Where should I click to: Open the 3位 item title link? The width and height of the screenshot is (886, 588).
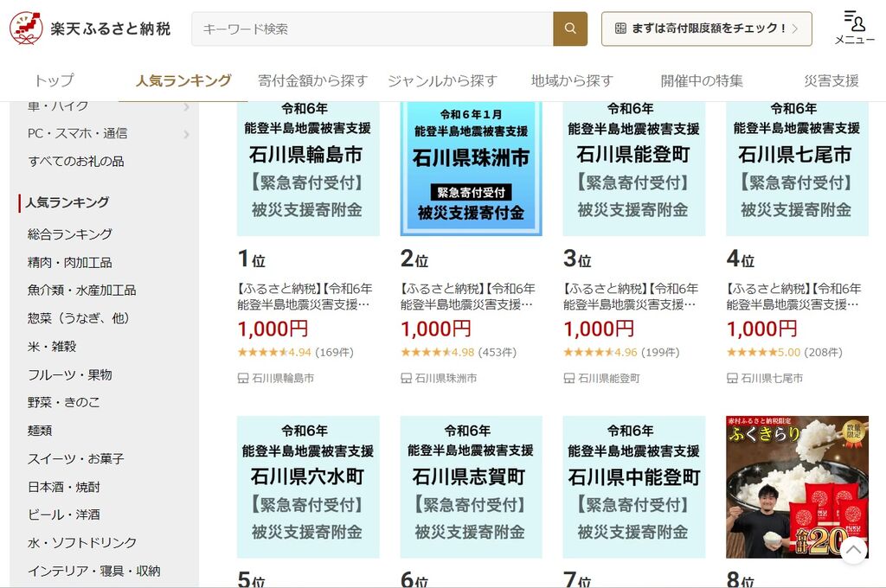point(631,297)
